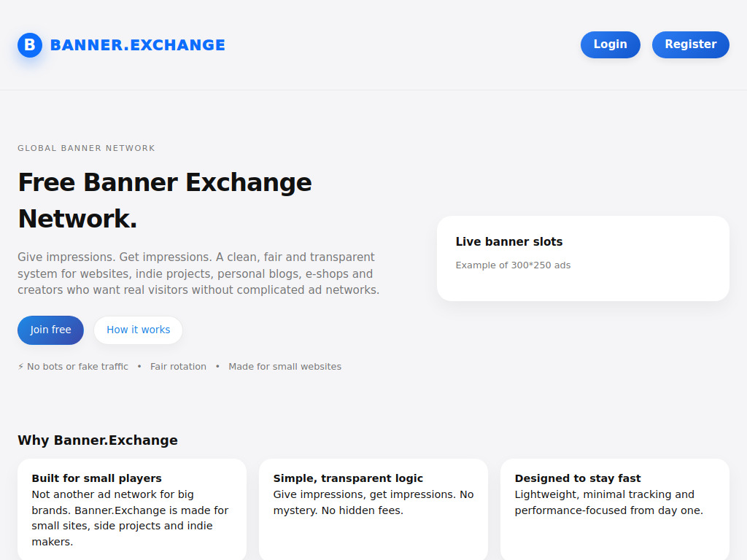Click the 'Free Banner Exchange Network' heading
This screenshot has width=747, height=560.
pyautogui.click(x=165, y=200)
